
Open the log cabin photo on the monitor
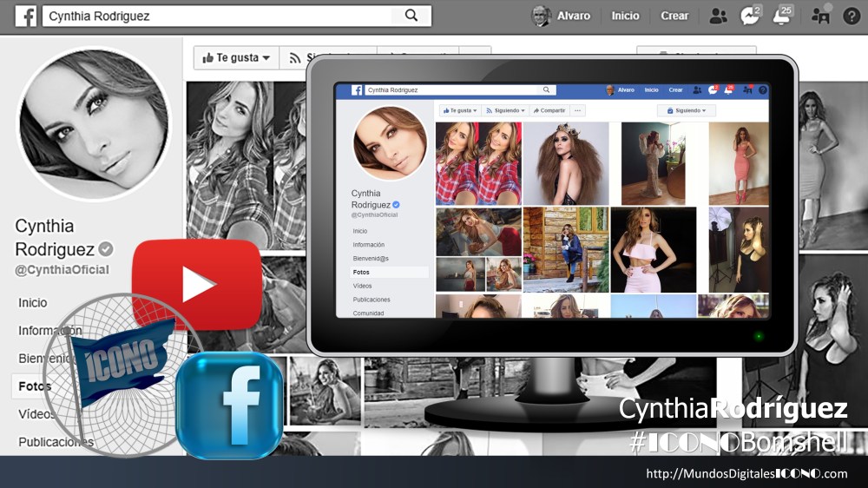click(x=566, y=250)
